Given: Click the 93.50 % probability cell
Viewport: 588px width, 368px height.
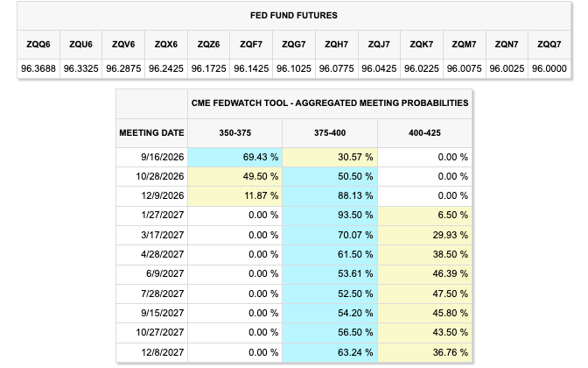Looking at the screenshot, I should click(330, 216).
